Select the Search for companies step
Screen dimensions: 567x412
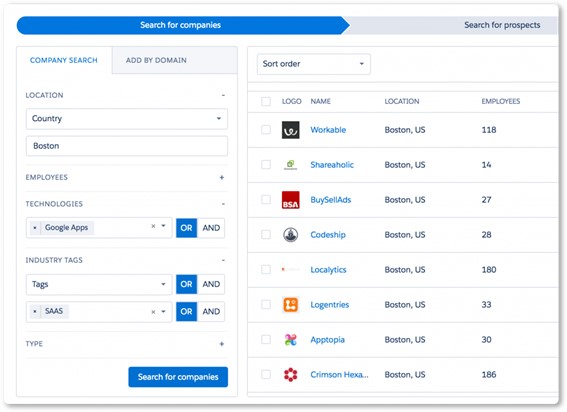click(x=180, y=25)
